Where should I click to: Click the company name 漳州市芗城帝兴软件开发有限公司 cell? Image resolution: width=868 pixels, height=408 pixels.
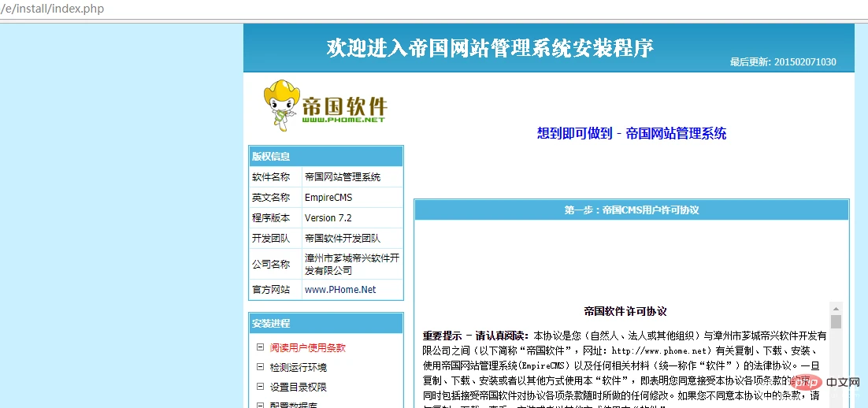click(x=353, y=264)
